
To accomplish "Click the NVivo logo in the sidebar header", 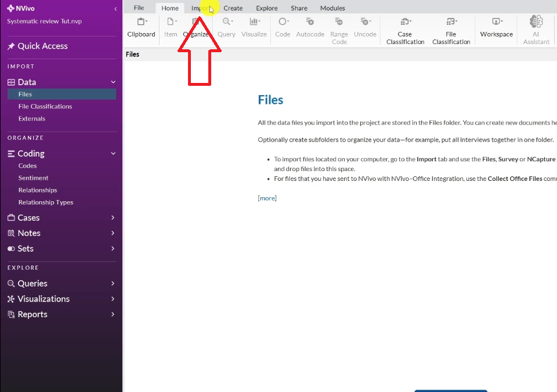I will pyautogui.click(x=21, y=8).
